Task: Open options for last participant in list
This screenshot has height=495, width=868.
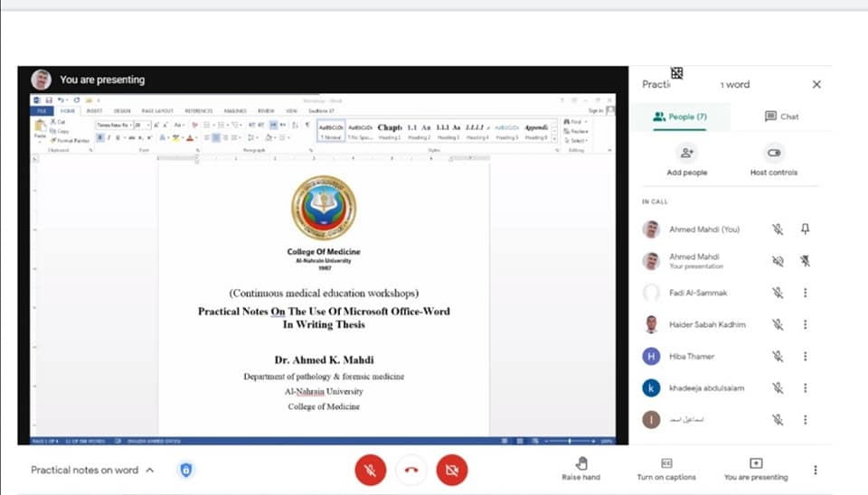Action: tap(805, 420)
